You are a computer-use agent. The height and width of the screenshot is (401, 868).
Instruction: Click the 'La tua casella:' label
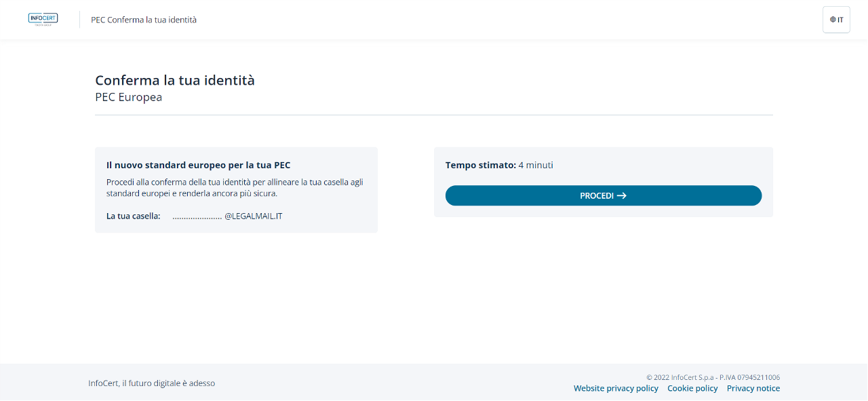133,216
